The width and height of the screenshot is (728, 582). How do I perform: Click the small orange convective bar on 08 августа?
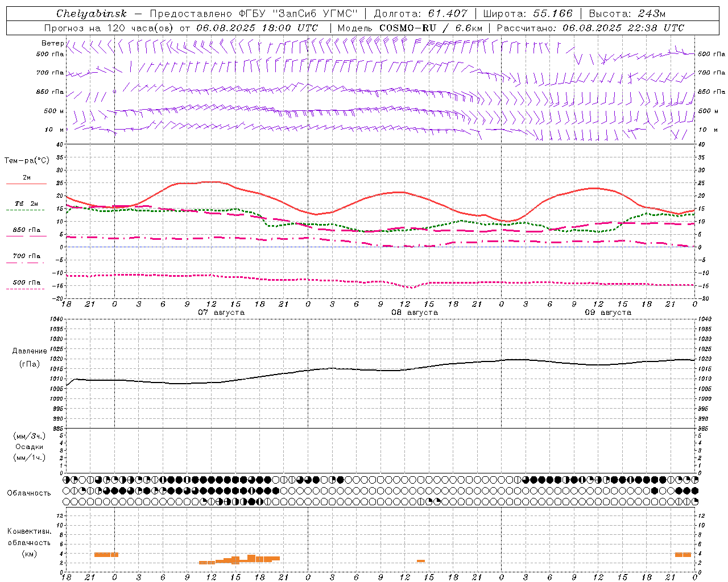[421, 561]
